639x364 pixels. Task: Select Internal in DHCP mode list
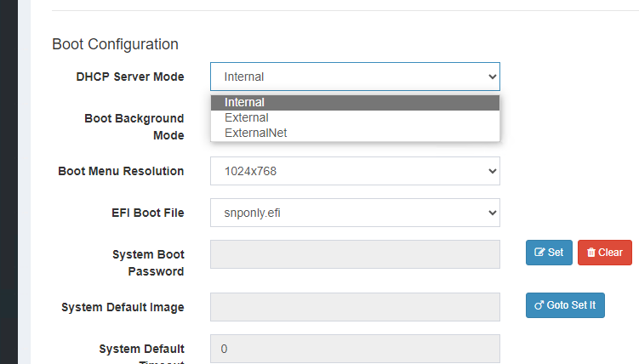tap(355, 103)
